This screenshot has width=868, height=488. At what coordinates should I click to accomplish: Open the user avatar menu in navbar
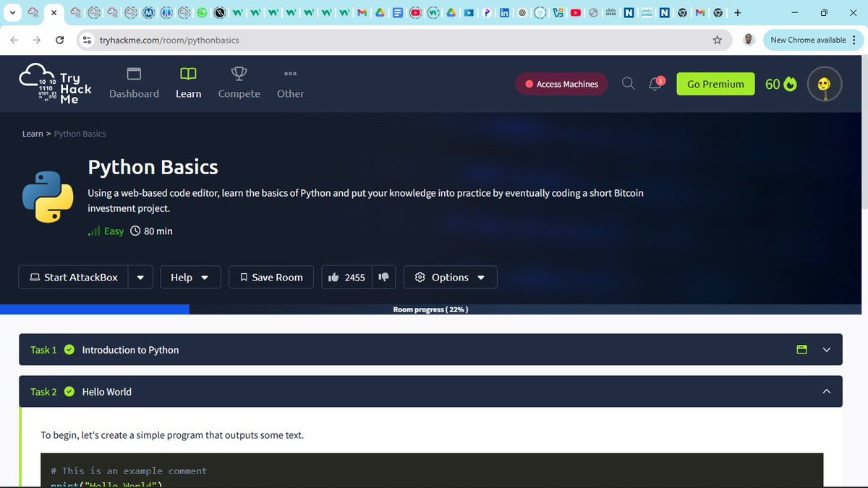click(x=825, y=84)
